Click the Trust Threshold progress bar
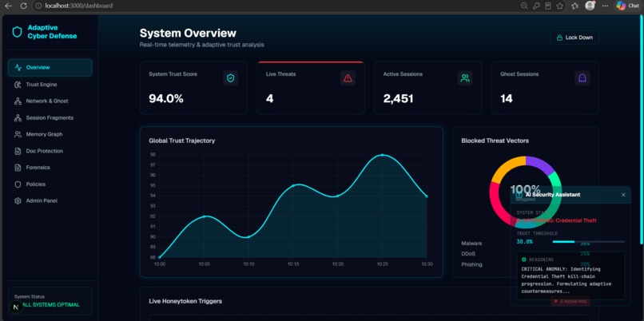The image size is (644, 321). click(589, 242)
